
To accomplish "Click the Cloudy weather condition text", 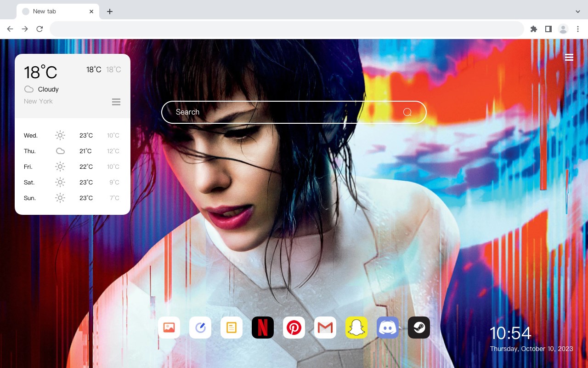I will [48, 89].
